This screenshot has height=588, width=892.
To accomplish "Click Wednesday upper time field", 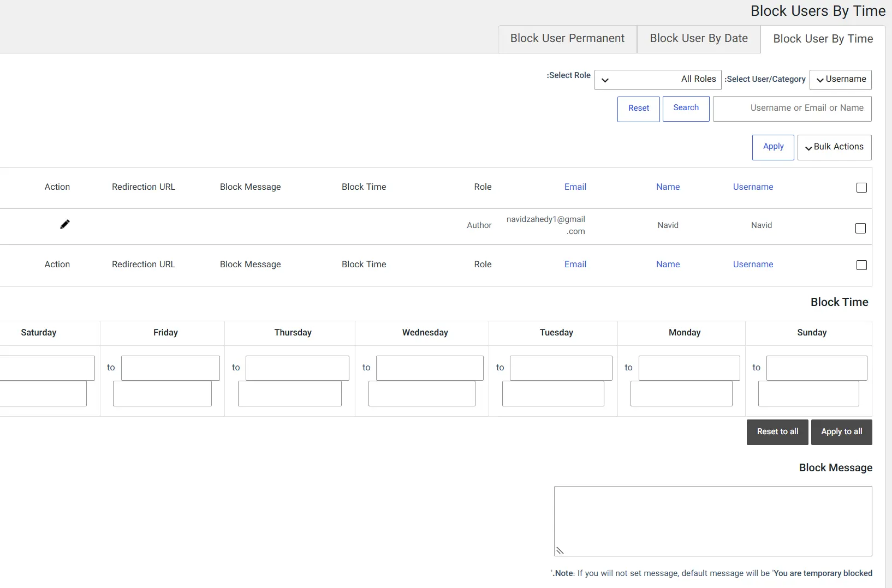I will click(x=430, y=368).
